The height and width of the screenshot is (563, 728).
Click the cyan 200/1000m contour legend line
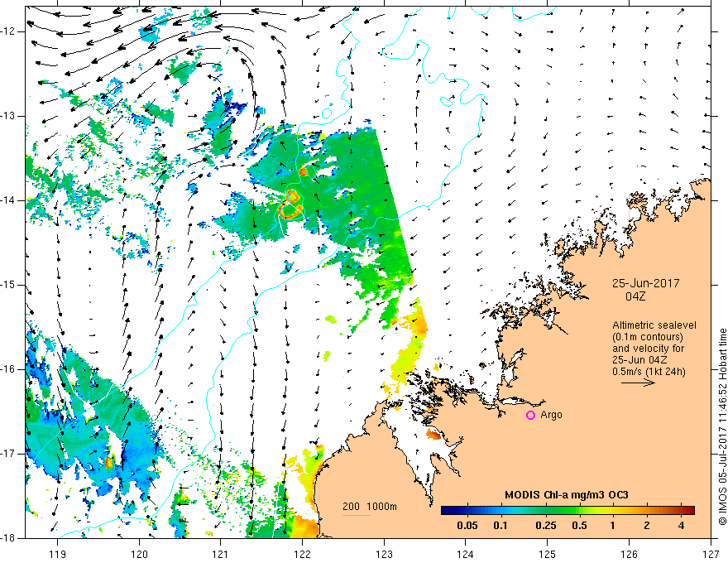[x=357, y=515]
